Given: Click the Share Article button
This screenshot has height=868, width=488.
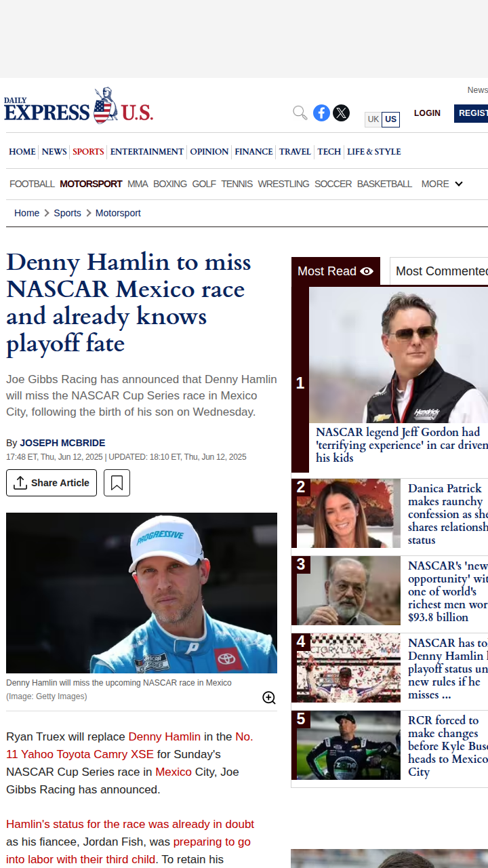Looking at the screenshot, I should click(x=52, y=483).
